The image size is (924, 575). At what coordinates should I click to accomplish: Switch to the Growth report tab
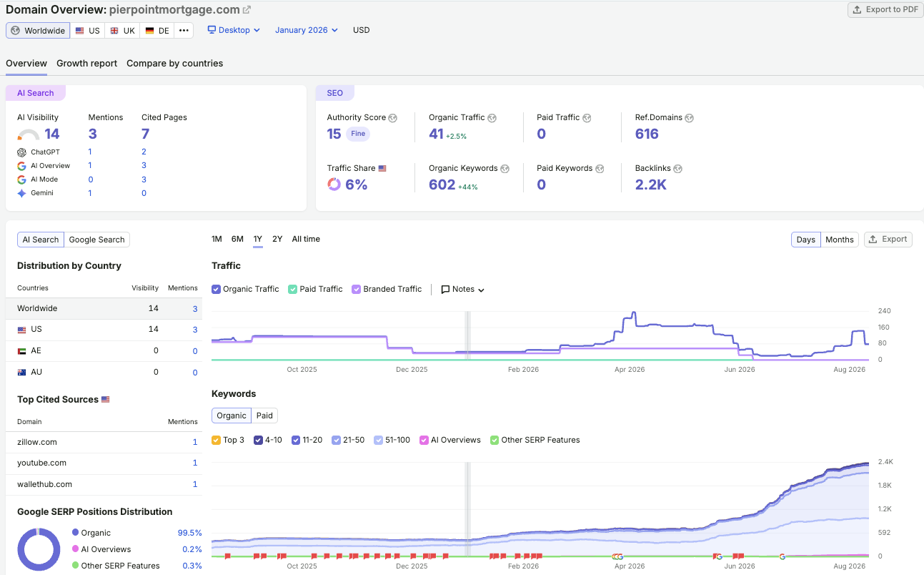tap(86, 63)
